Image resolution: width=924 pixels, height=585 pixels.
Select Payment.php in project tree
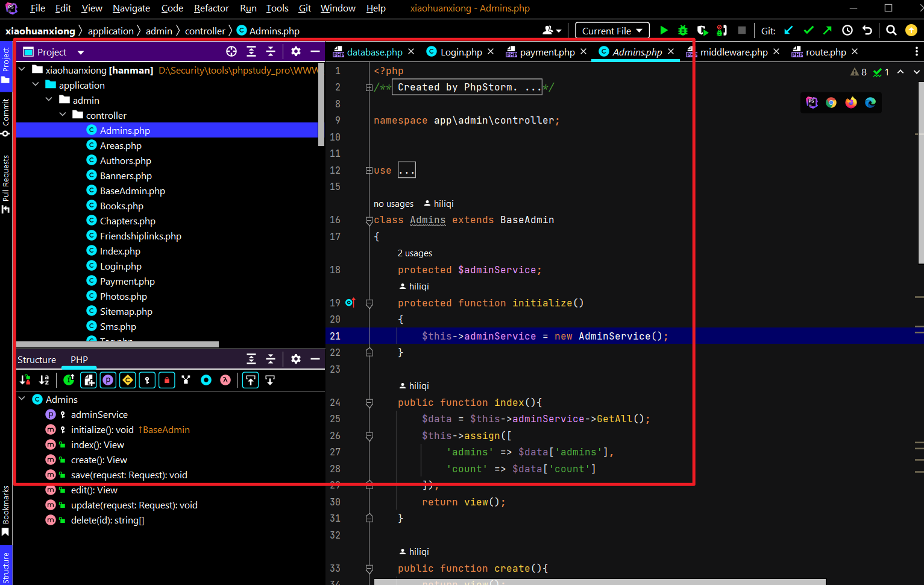pyautogui.click(x=127, y=281)
